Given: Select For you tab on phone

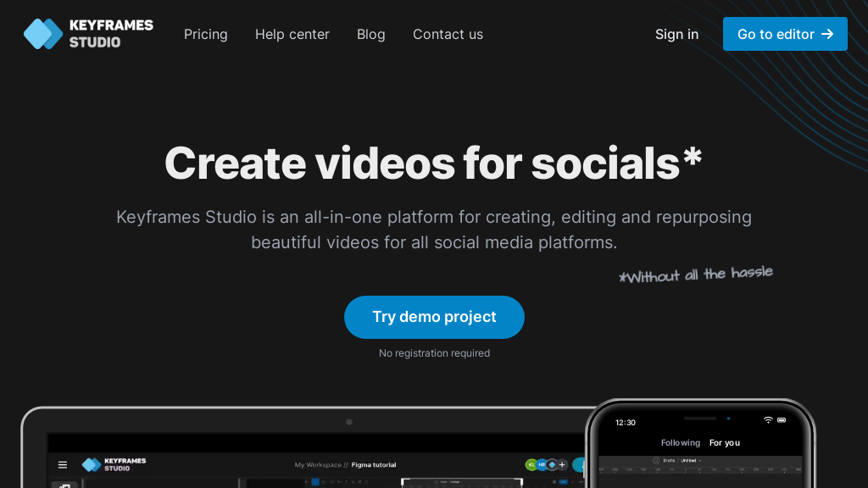Looking at the screenshot, I should (725, 443).
